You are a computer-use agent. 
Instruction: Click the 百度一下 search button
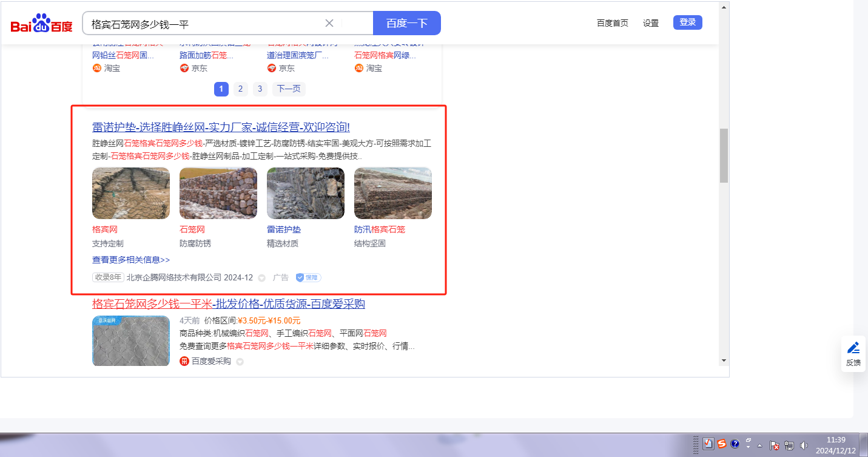tap(407, 23)
